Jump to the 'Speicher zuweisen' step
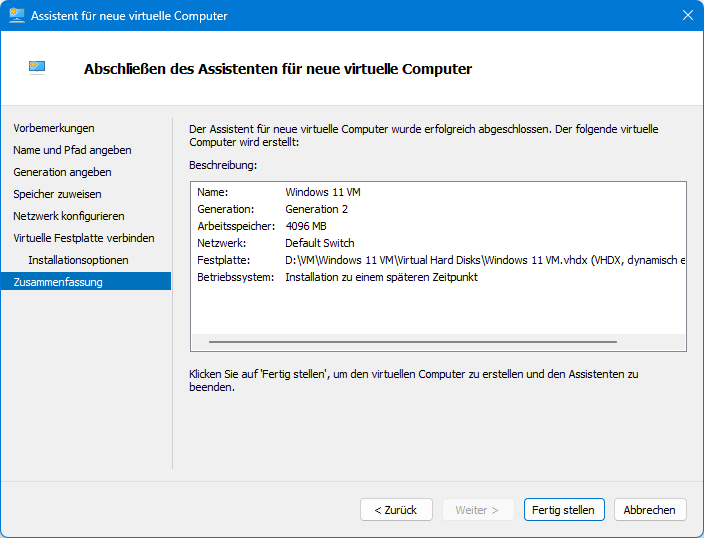This screenshot has width=704, height=538. pyautogui.click(x=57, y=194)
